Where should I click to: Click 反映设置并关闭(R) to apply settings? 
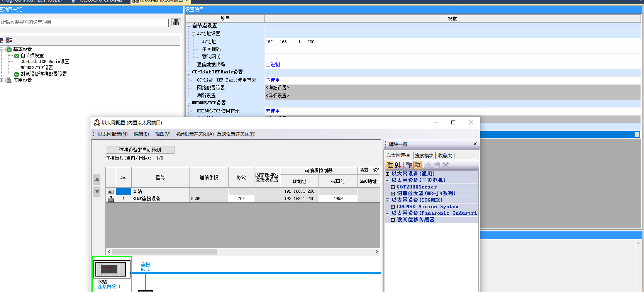pos(236,134)
